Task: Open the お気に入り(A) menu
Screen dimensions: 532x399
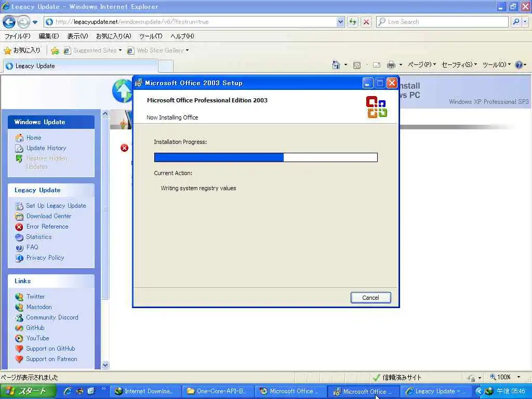Action: pyautogui.click(x=114, y=36)
